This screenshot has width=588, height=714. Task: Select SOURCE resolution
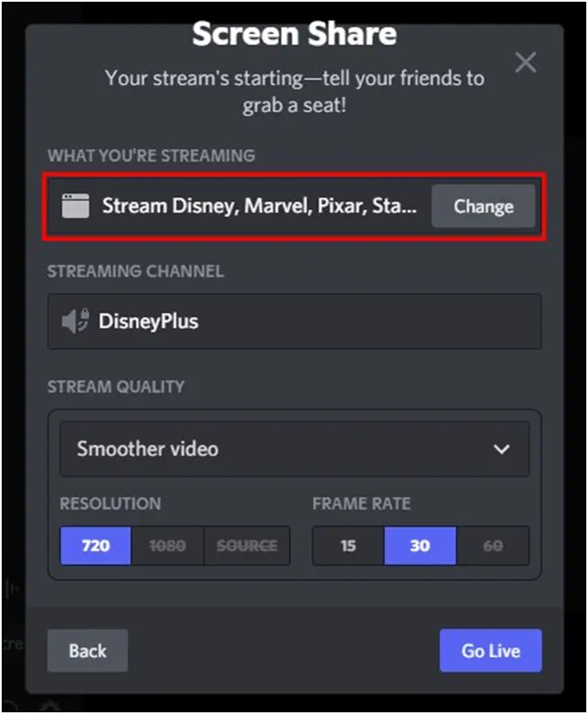pos(247,546)
